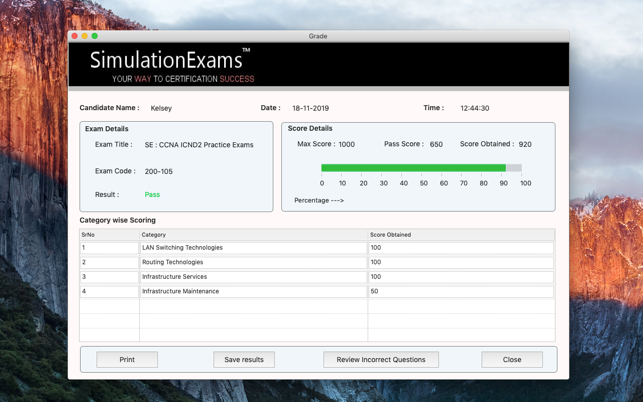Select the Score Obtained column header

point(461,235)
